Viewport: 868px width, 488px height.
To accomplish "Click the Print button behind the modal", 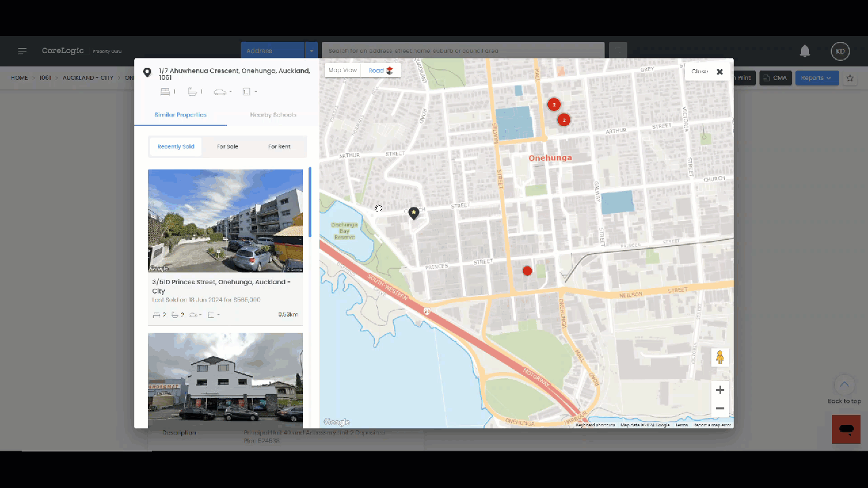I will tap(744, 78).
